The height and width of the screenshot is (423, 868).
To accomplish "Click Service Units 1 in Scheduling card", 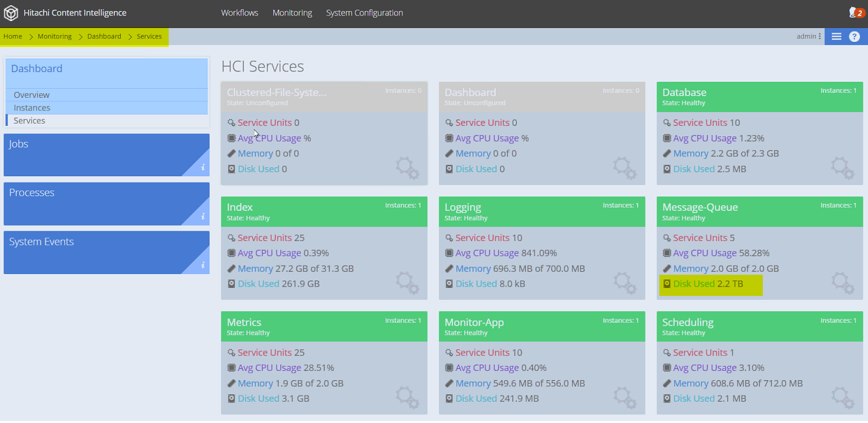I will 703,353.
